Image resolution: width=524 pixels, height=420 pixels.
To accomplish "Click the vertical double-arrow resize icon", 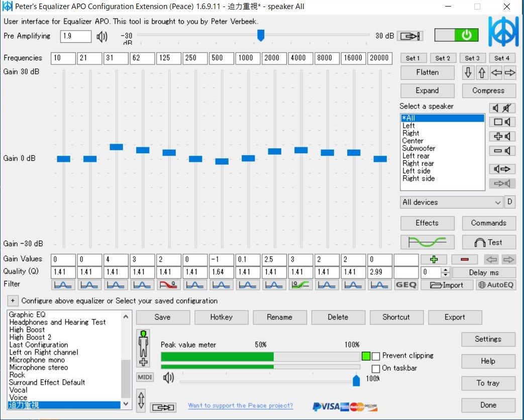I will [x=141, y=400].
